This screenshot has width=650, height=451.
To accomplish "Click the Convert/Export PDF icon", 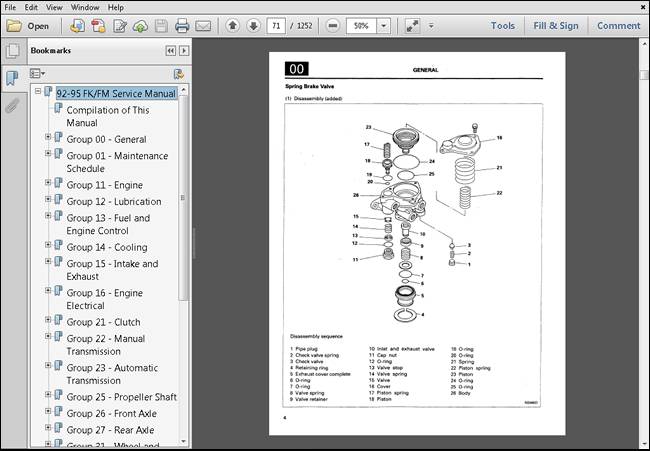I will point(98,26).
